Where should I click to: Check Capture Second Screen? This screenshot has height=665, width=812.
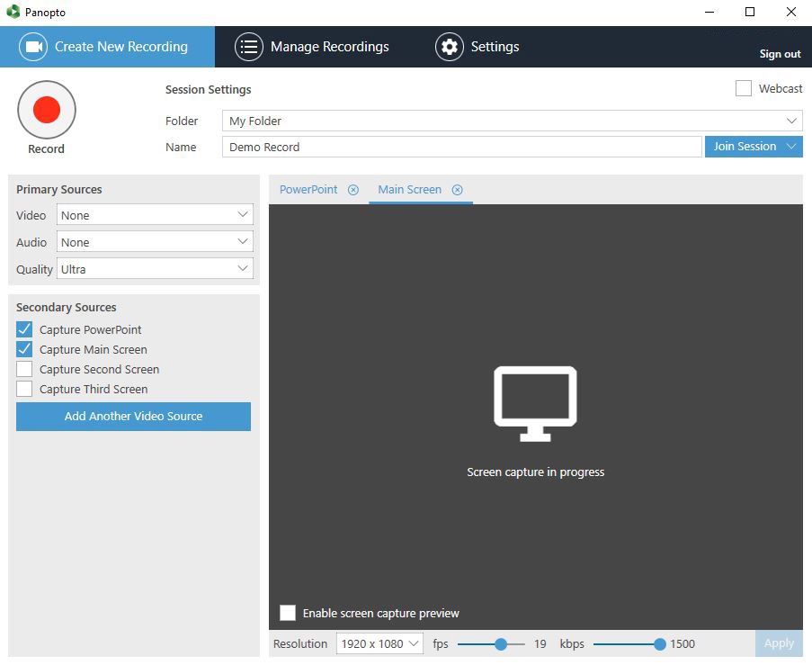(x=24, y=369)
